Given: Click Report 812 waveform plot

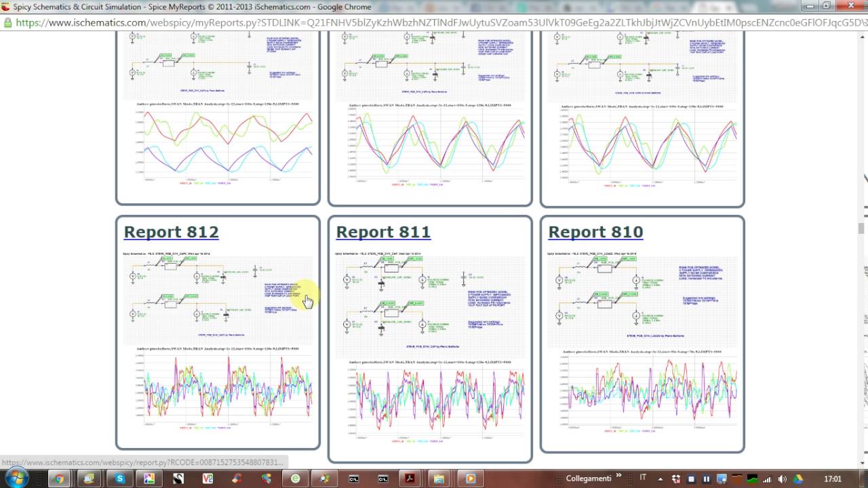Looking at the screenshot, I should coord(218,388).
